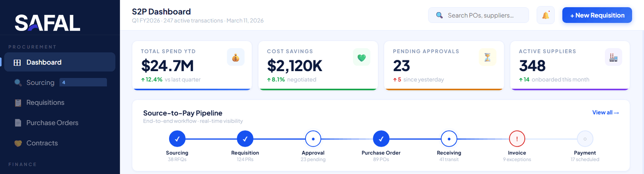Click the factory icon on Active Suppliers
This screenshot has width=644, height=174.
[613, 57]
